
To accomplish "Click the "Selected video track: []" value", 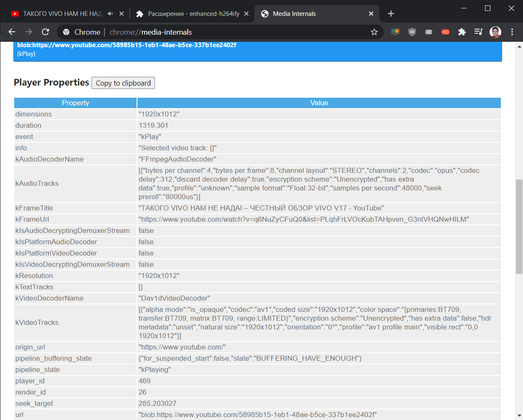I will [x=178, y=148].
